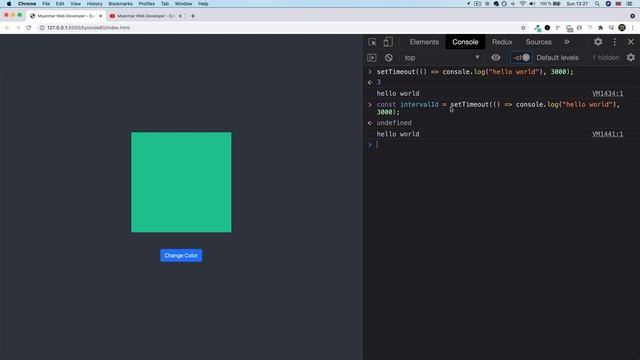Click the '1 hidden' messages label
640x360 pixels.
606,58
